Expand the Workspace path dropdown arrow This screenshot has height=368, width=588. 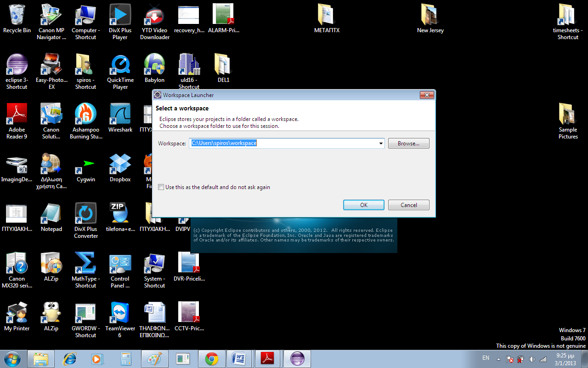(381, 144)
